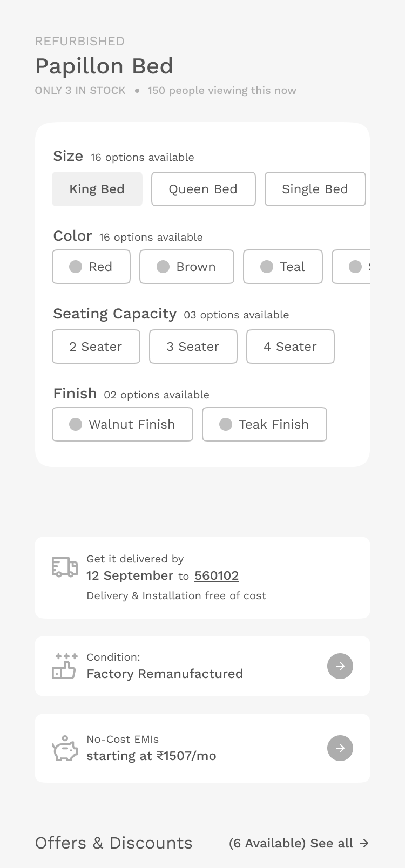Open No-Cost EMIs details arrow
This screenshot has height=868, width=405.
point(340,748)
